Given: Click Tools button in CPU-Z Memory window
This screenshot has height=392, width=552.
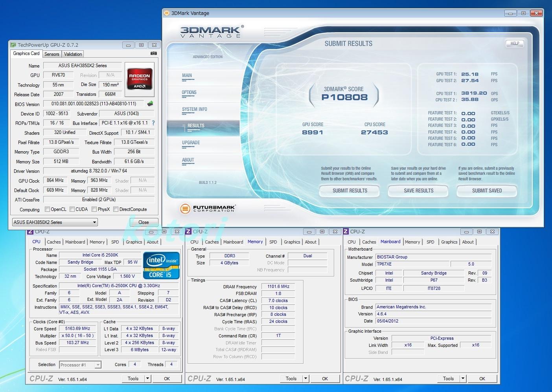Looking at the screenshot, I should (291, 379).
